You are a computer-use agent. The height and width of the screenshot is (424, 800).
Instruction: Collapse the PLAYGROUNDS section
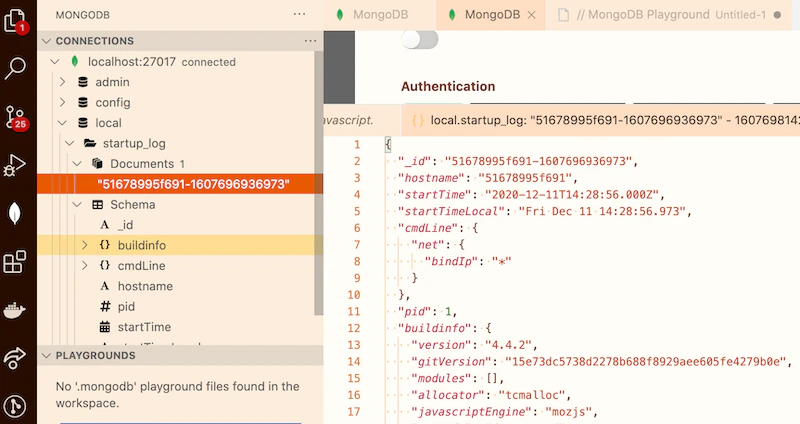point(47,356)
